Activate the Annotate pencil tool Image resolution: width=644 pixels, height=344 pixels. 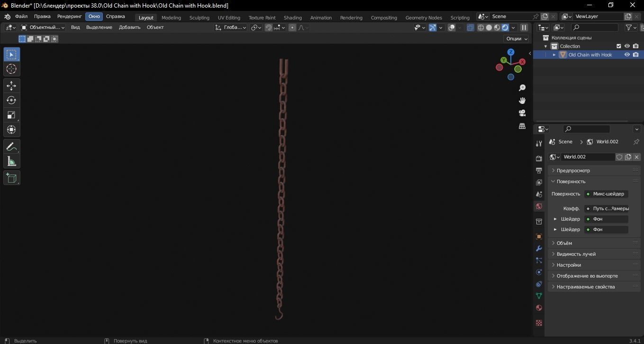click(x=11, y=147)
